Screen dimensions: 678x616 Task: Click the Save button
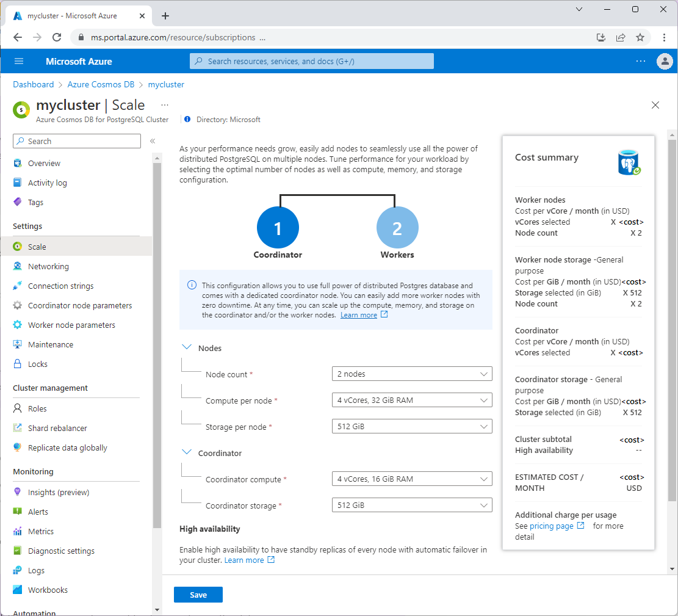[198, 595]
